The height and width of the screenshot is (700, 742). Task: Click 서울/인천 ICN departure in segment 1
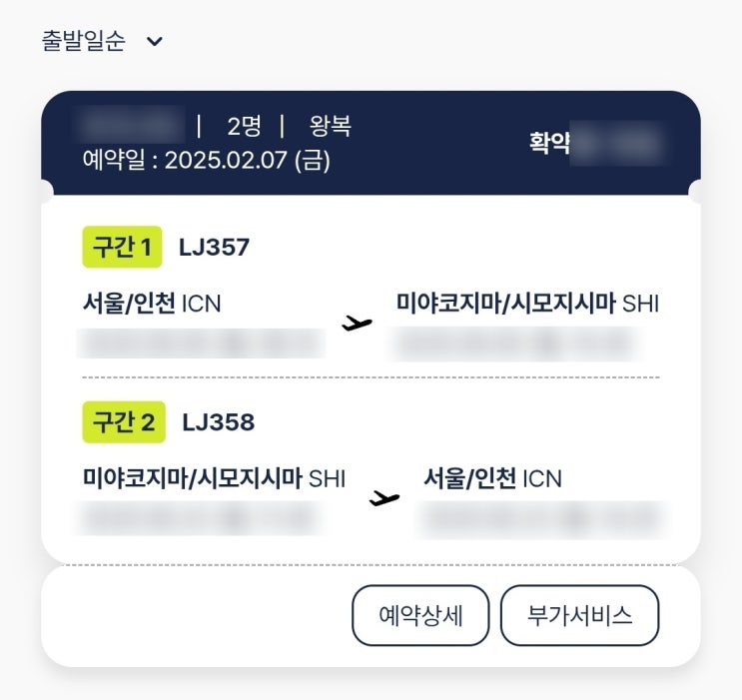coord(152,304)
